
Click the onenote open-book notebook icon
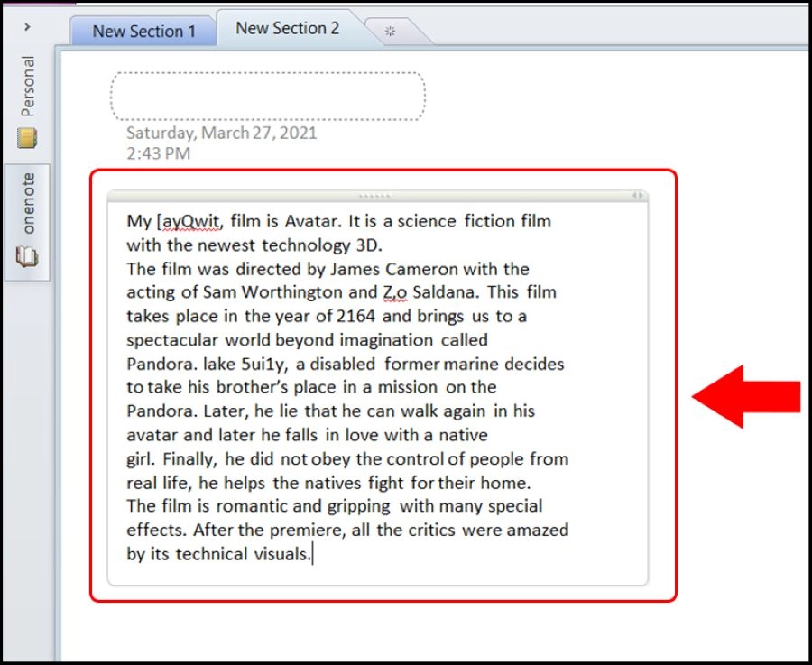coord(27,259)
